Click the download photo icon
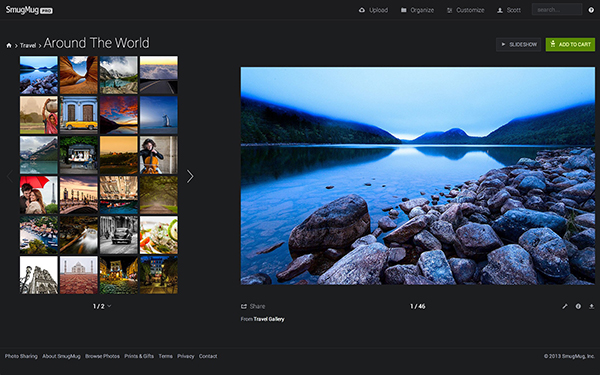The image size is (600, 375). coord(591,306)
